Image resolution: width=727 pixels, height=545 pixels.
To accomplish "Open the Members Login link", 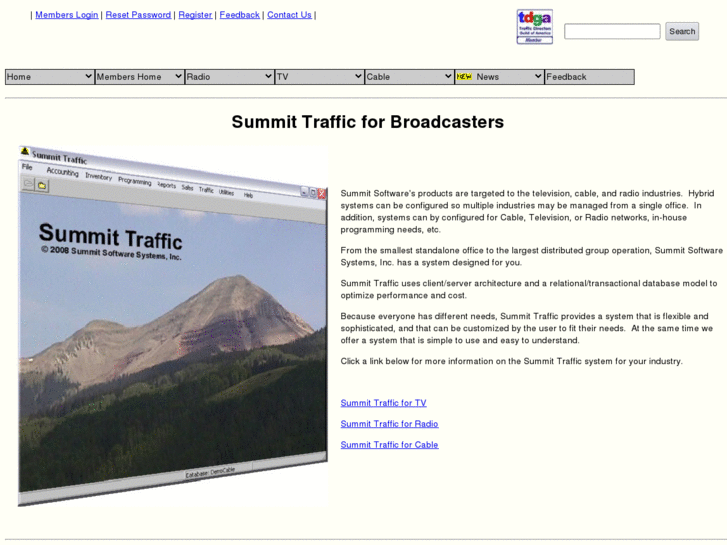I will point(67,15).
